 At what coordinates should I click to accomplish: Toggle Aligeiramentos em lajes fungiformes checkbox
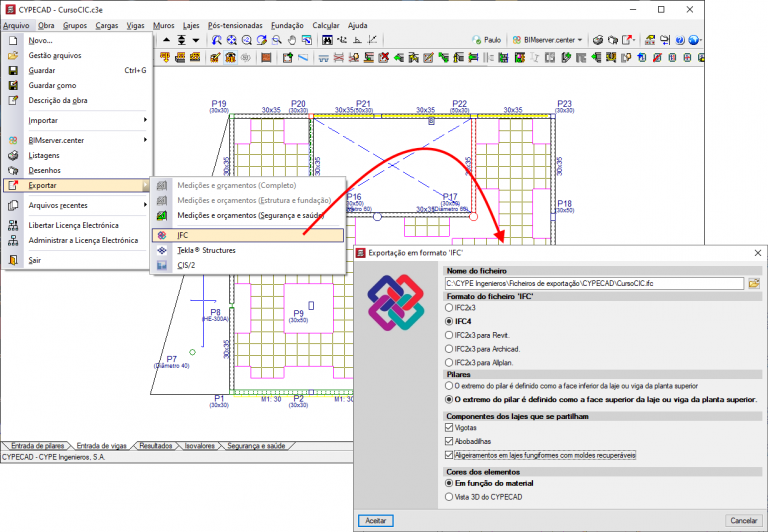[x=449, y=455]
